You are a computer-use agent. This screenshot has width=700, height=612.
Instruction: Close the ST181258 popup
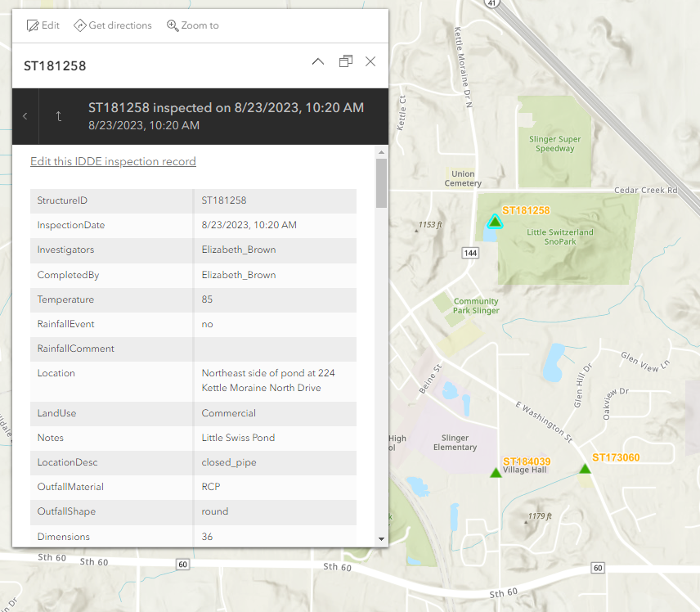pyautogui.click(x=370, y=61)
